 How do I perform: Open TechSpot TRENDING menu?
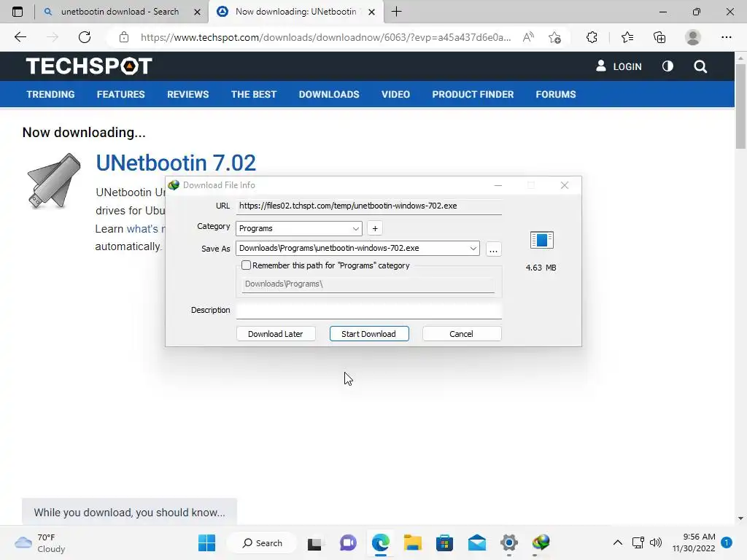(50, 94)
